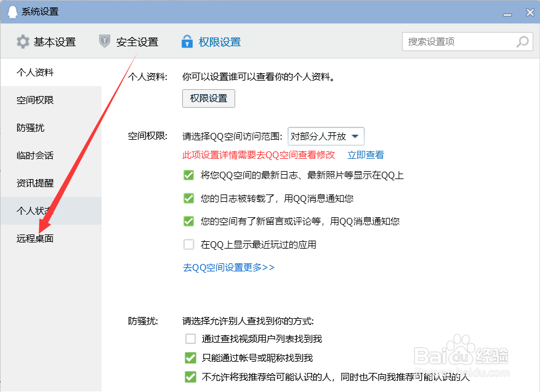Click the 立即查看 link
Screen dimensions: 540x392
(x=365, y=155)
